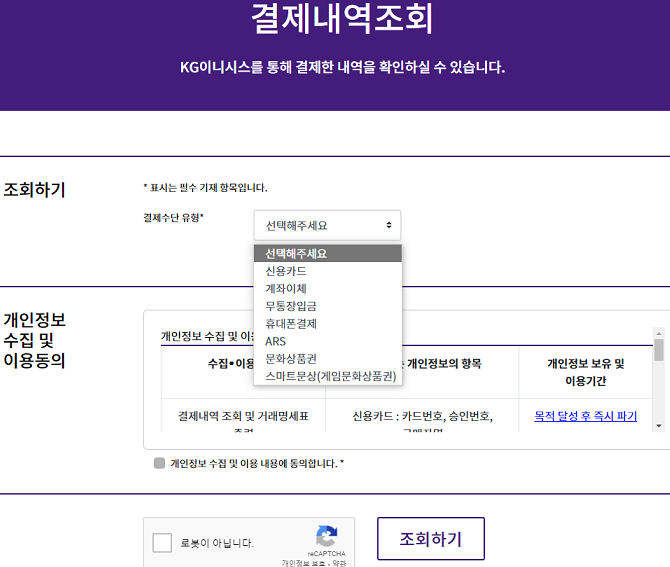Viewport: 670px width, 567px height.
Task: Click the 조회하기 section heading on left
Action: [x=35, y=189]
